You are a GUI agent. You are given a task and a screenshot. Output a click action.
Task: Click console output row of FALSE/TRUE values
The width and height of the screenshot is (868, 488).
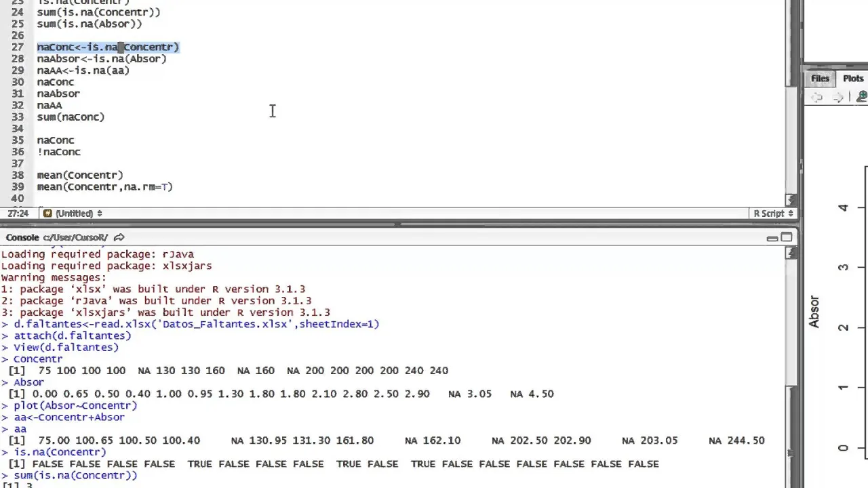point(334,464)
